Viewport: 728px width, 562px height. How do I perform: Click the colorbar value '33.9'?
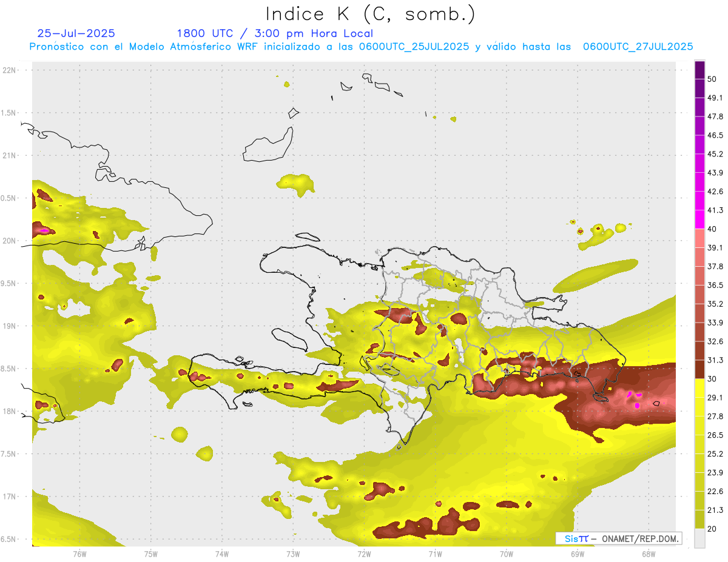point(715,323)
